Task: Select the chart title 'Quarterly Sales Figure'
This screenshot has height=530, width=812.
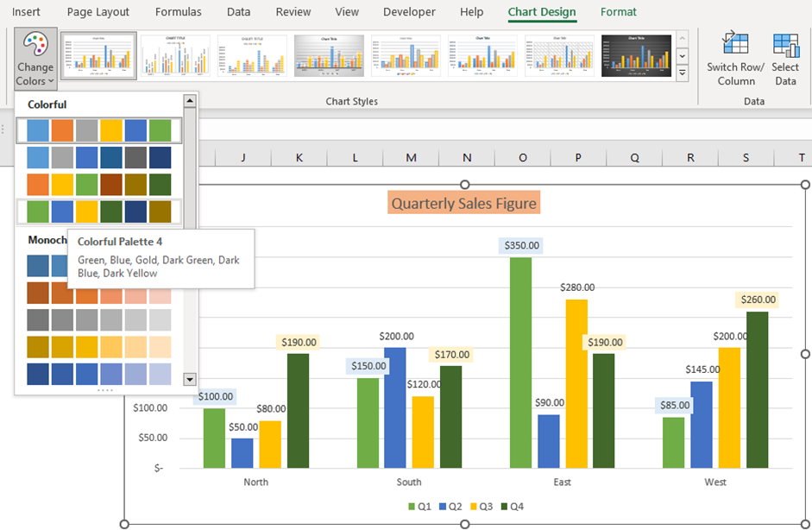Action: tap(463, 200)
